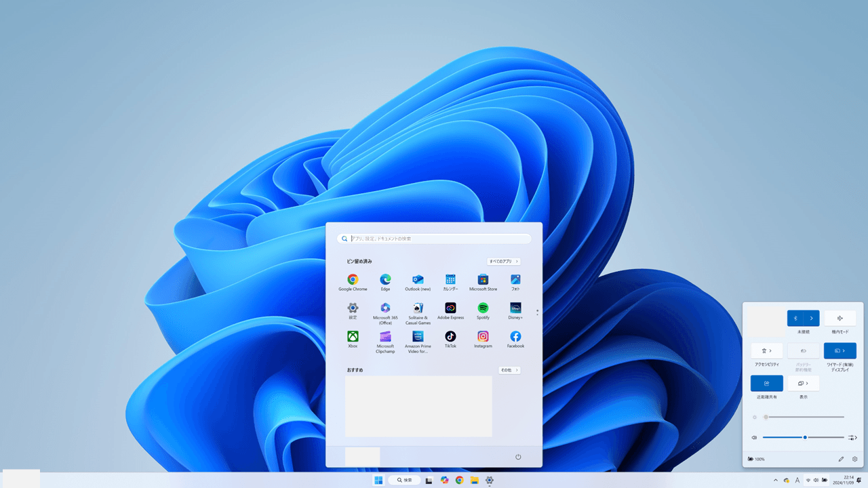Toggle airplane mode (機内モード) tile
Viewport: 868px width, 488px height.
[840, 319]
